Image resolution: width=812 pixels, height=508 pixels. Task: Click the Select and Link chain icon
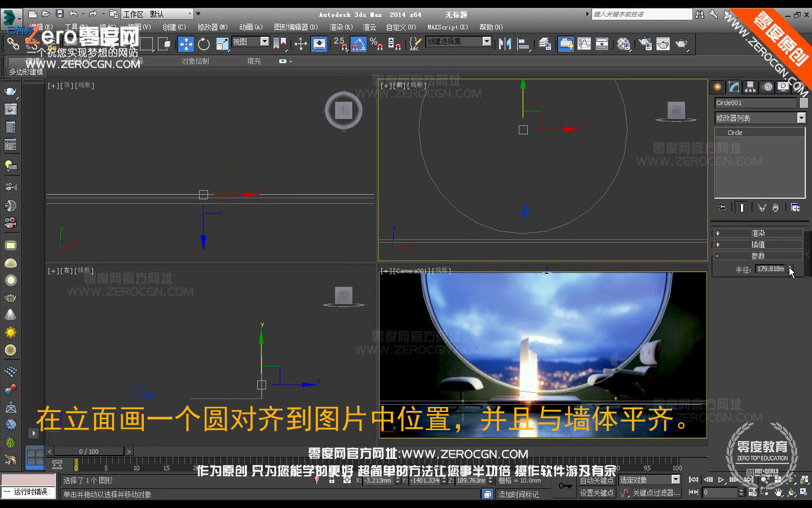coord(12,43)
